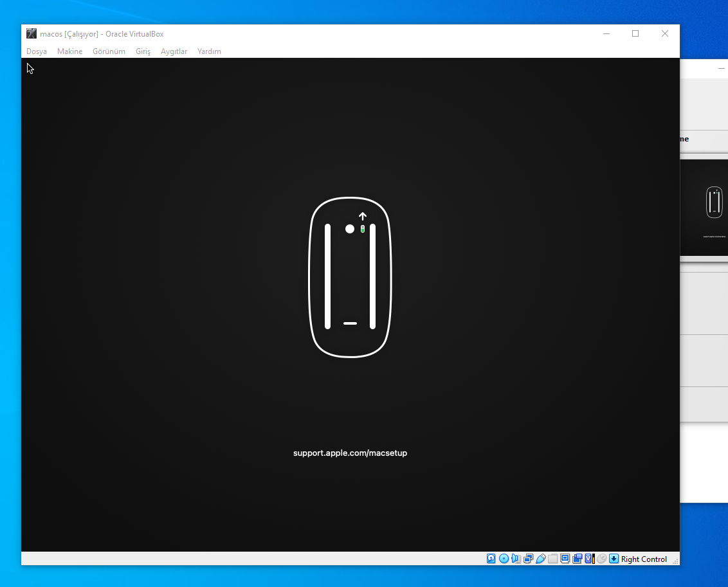This screenshot has height=587, width=728.
Task: Click the mouse integration status icon
Action: click(602, 559)
